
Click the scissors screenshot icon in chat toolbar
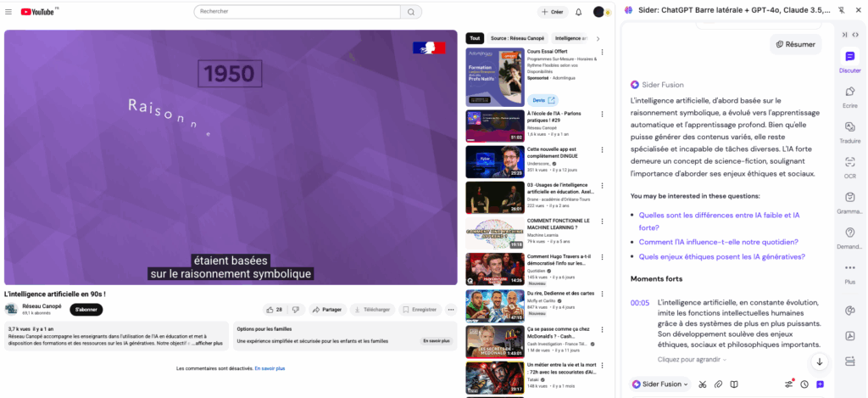tap(703, 384)
